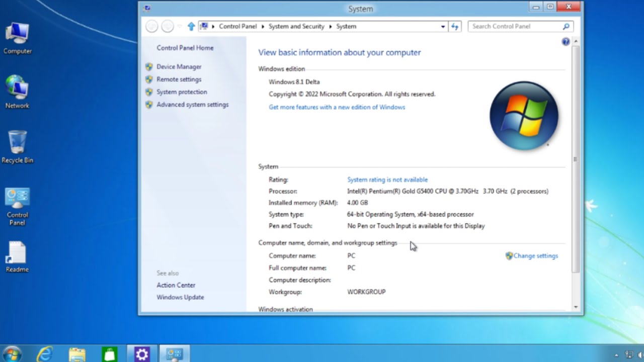Click the scrollbar down arrow
Image resolution: width=644 pixels, height=362 pixels.
(576, 307)
